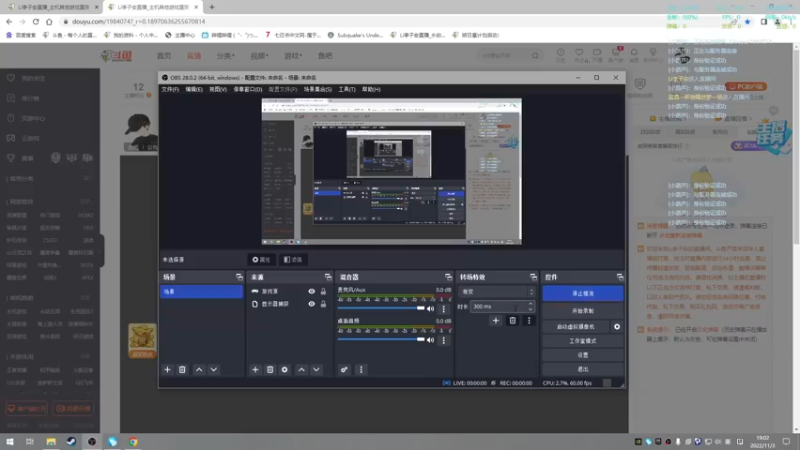Toggle lock on 显示器捕获 source
The width and height of the screenshot is (800, 450).
[x=323, y=304]
